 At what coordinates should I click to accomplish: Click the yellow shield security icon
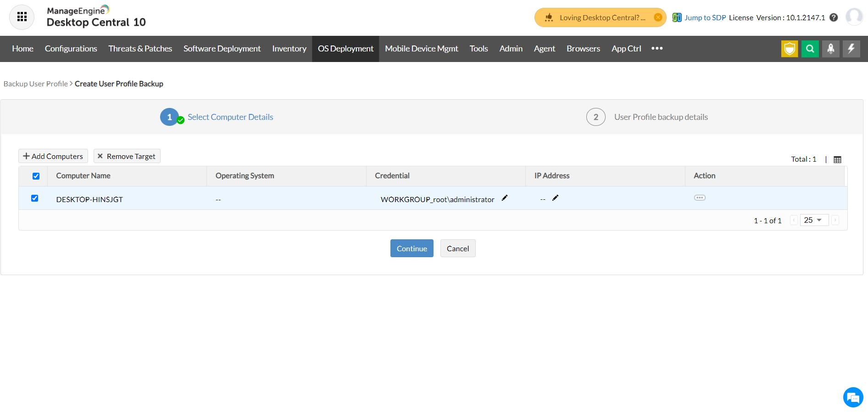pos(790,49)
